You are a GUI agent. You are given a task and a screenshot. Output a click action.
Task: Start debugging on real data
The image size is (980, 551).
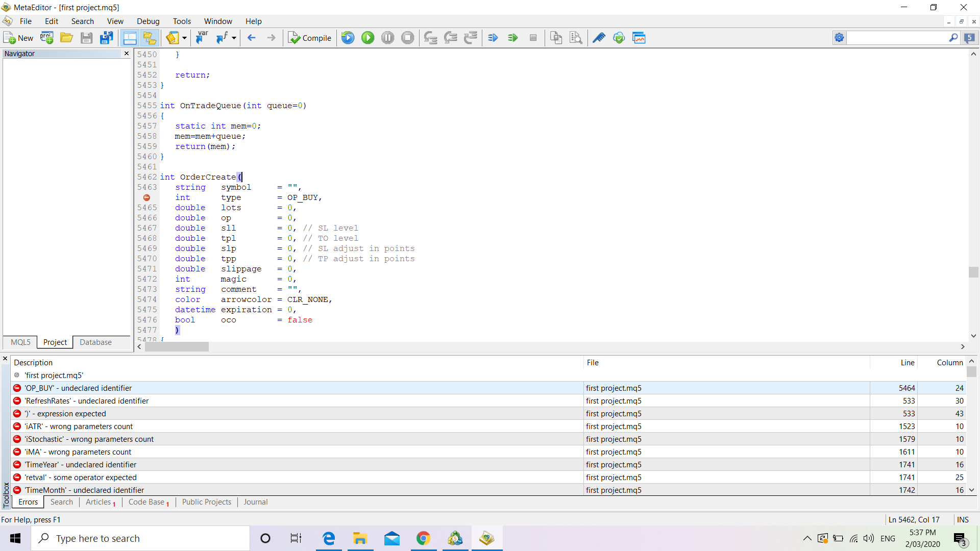tap(348, 38)
